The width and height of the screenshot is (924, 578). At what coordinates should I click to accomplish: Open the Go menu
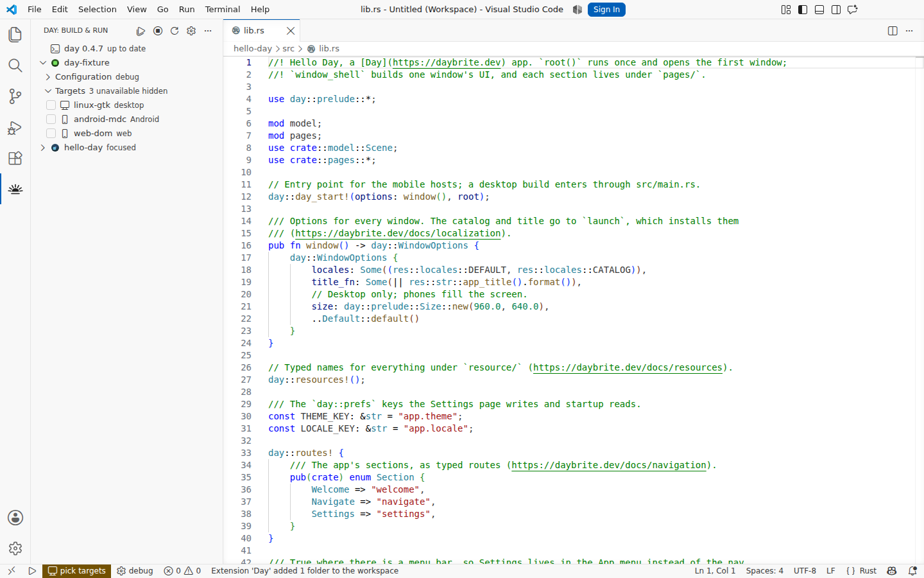(163, 10)
